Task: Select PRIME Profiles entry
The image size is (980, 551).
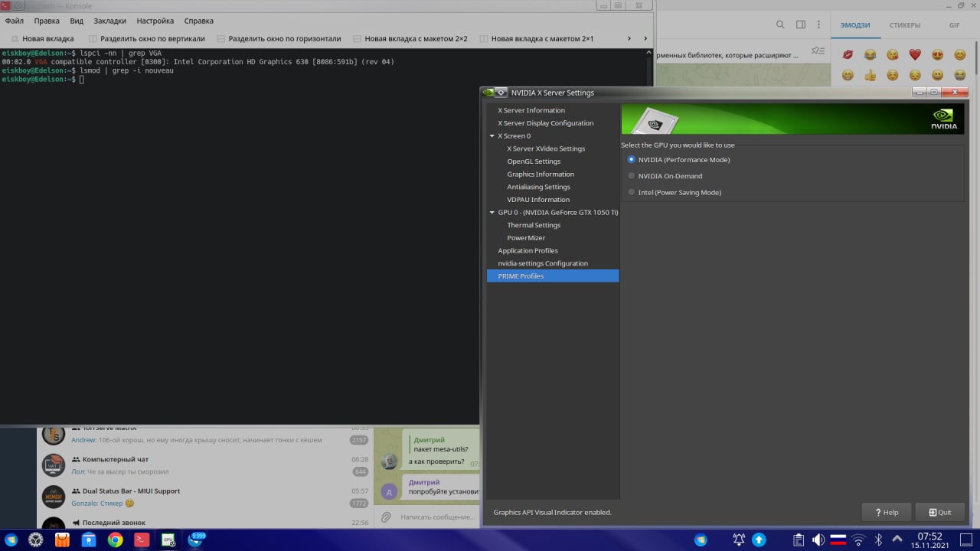Action: pos(553,276)
